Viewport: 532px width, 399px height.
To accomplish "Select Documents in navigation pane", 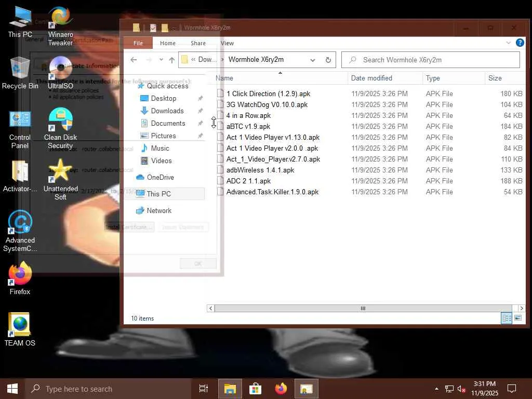I will [x=163, y=124].
